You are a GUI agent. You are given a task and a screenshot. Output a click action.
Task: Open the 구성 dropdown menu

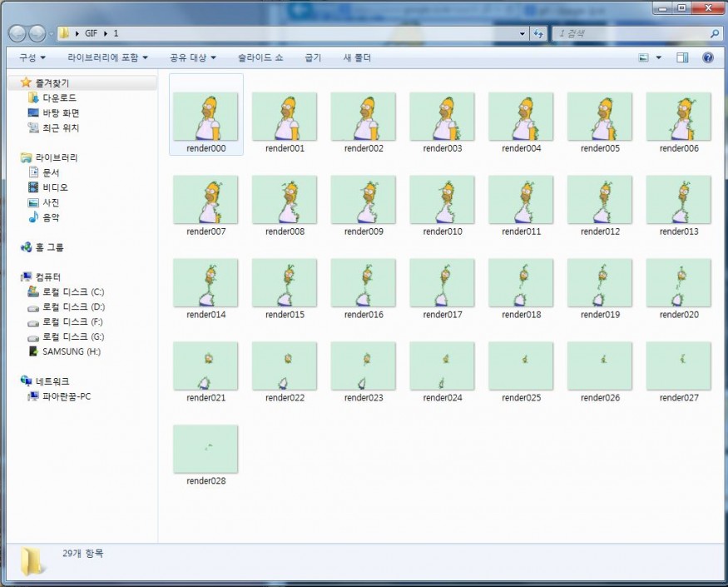pyautogui.click(x=32, y=57)
